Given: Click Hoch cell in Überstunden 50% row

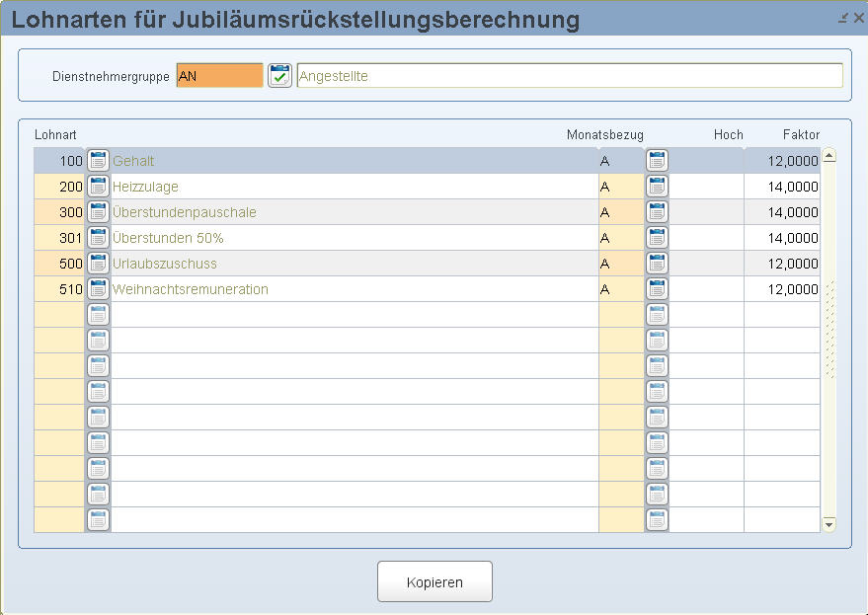Looking at the screenshot, I should point(706,238).
